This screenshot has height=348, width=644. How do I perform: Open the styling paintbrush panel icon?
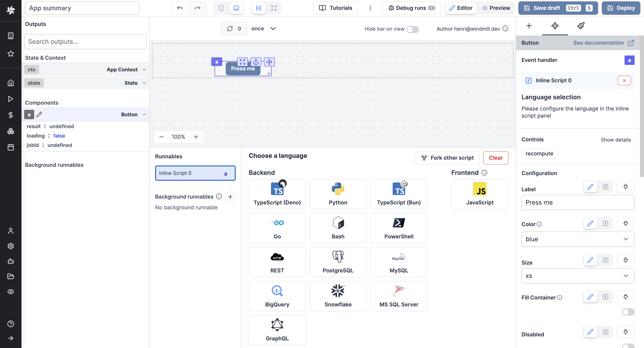[581, 26]
